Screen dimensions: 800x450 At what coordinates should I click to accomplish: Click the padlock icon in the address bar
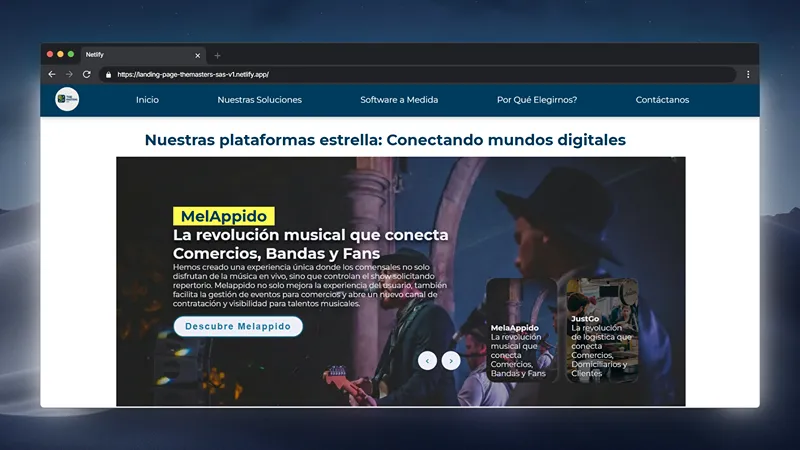(x=108, y=74)
